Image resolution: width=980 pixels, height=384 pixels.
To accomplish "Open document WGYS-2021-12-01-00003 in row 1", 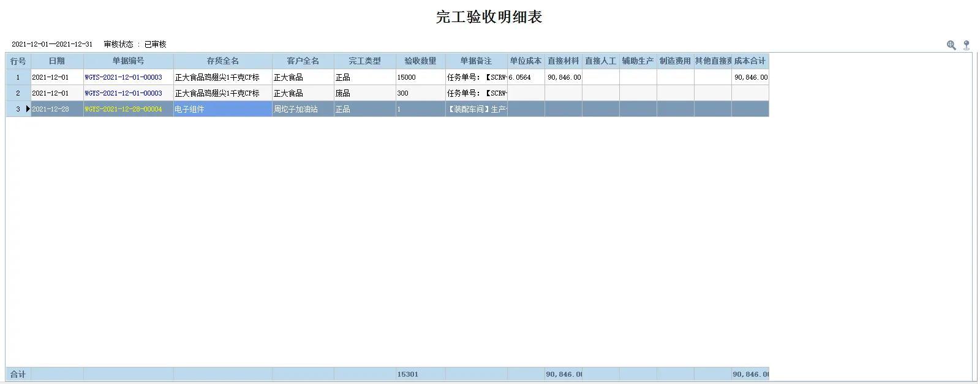I will 124,77.
